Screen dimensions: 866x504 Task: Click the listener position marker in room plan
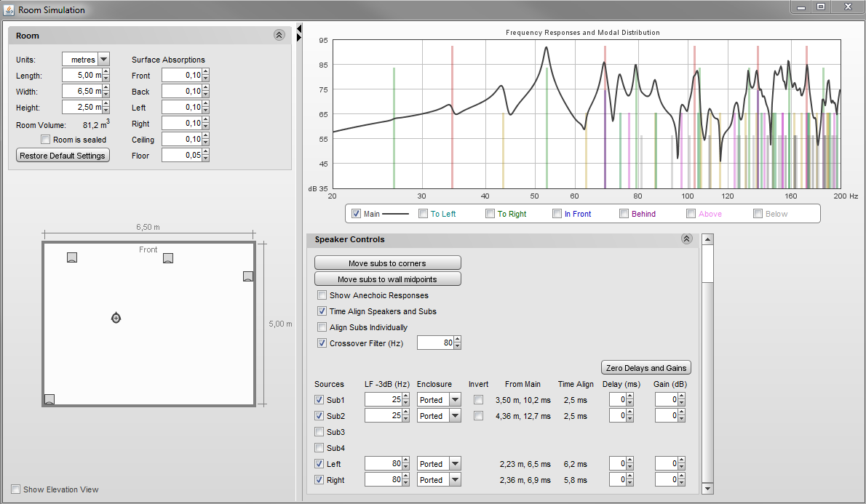116,318
